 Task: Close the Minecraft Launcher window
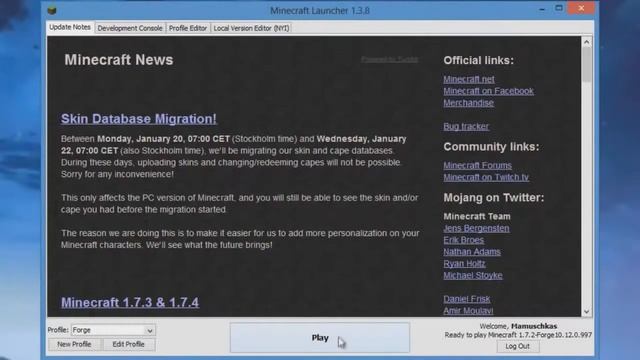[x=581, y=8]
